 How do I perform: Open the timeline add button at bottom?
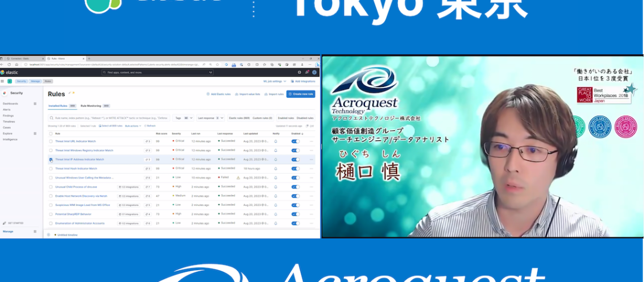tap(49, 235)
